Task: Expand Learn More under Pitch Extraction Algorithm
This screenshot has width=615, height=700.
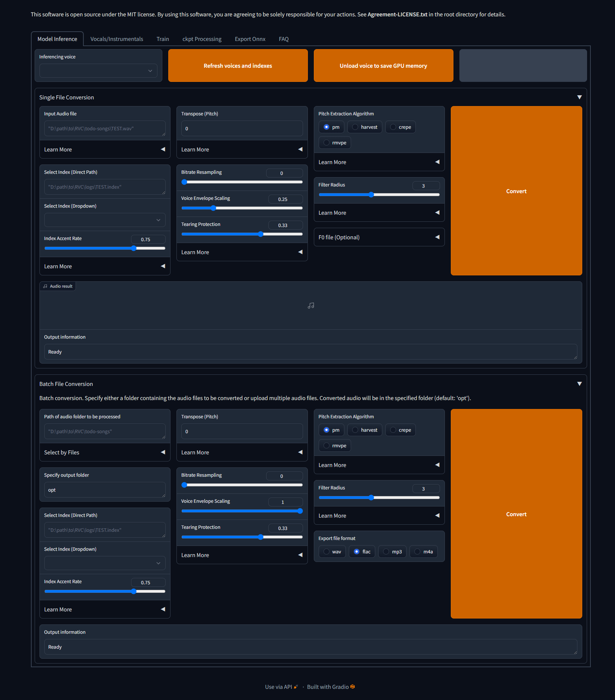Action: click(x=379, y=162)
